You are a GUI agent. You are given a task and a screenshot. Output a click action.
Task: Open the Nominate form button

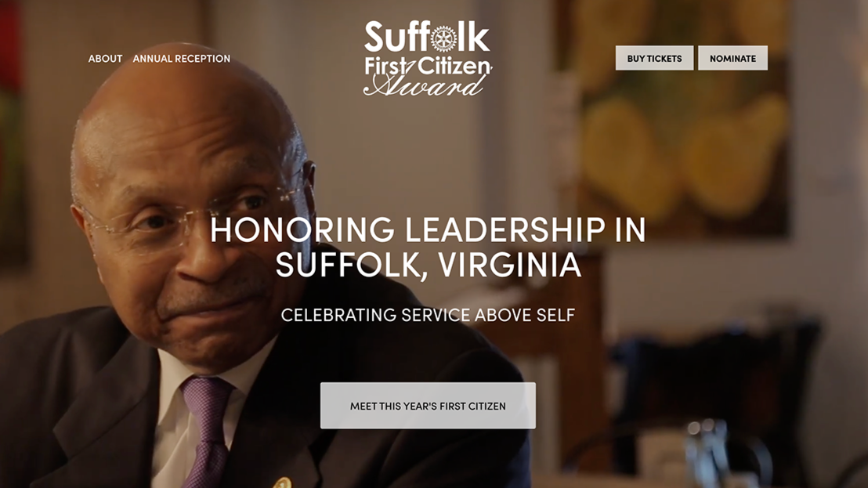tap(733, 58)
